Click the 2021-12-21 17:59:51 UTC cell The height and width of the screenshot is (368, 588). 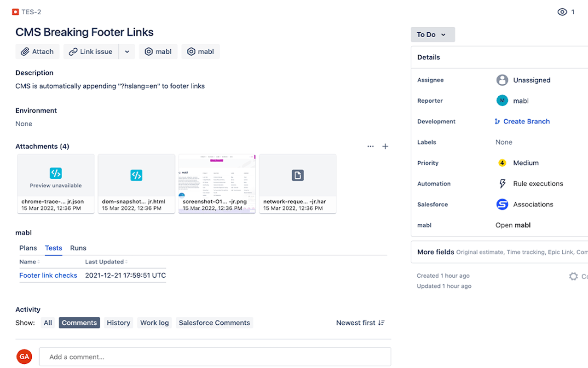click(126, 275)
